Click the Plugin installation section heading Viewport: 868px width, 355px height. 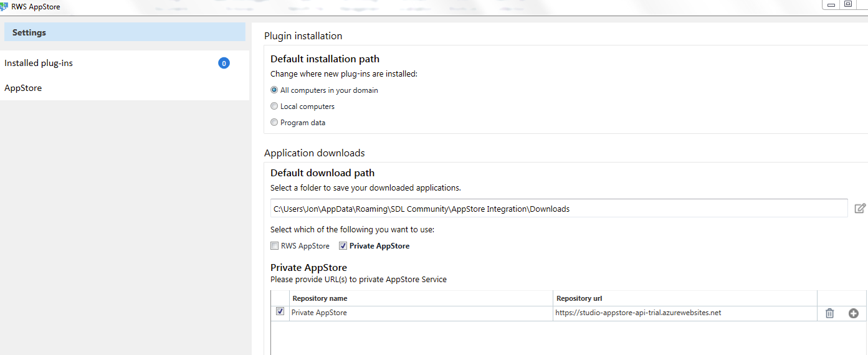(303, 35)
